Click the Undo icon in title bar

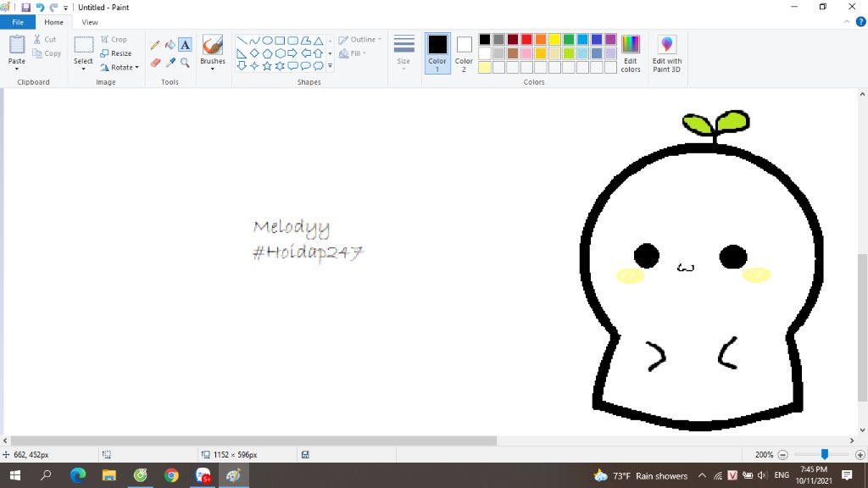[x=40, y=7]
